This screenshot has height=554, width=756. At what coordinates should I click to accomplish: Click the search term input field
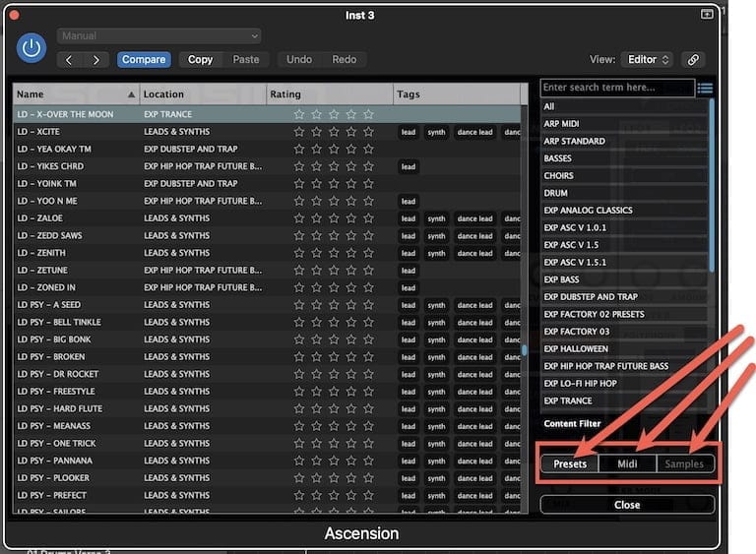(616, 88)
